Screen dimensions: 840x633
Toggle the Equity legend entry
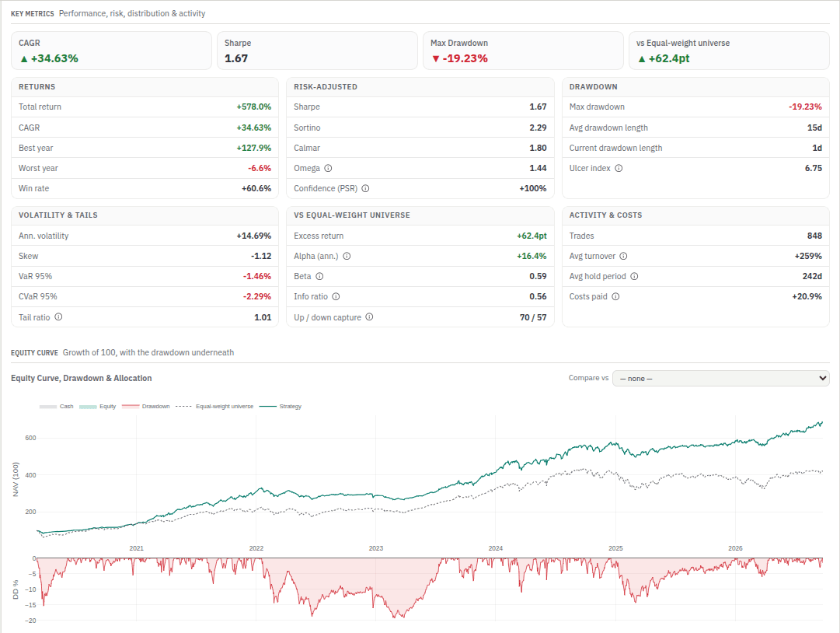(x=97, y=406)
